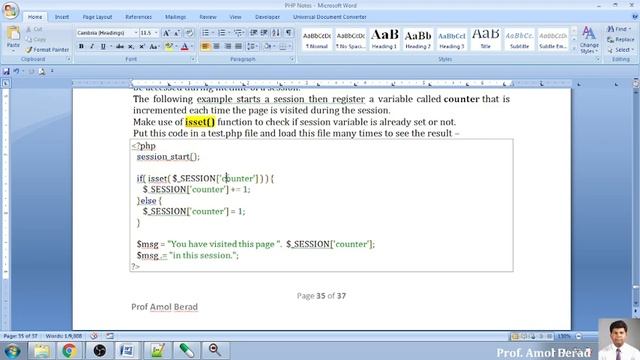This screenshot has width=640, height=360.
Task: Sort the selected paragraphs
Action: tap(276, 33)
